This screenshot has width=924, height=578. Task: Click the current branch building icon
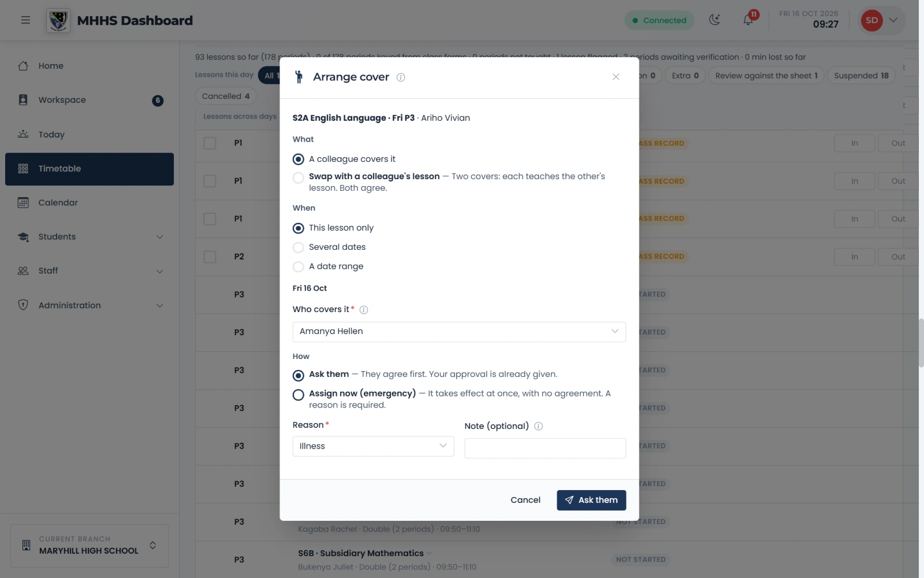[x=26, y=545]
